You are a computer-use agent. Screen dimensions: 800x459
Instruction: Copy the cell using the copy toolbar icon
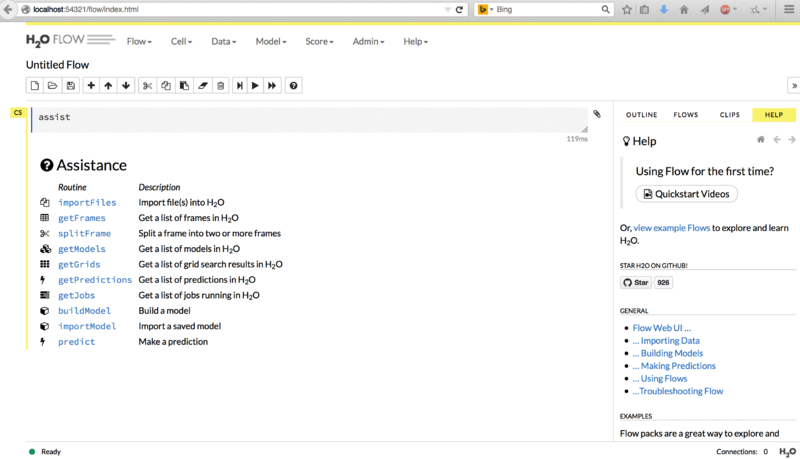pyautogui.click(x=166, y=86)
